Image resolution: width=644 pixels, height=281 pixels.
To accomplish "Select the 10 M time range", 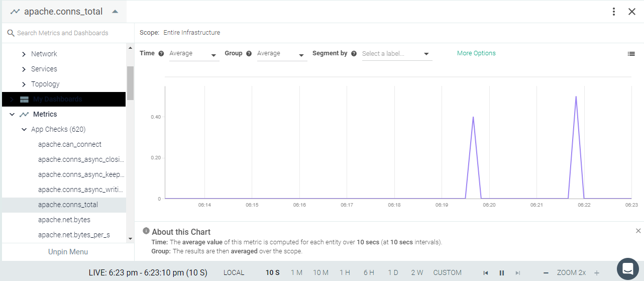I will [x=320, y=272].
